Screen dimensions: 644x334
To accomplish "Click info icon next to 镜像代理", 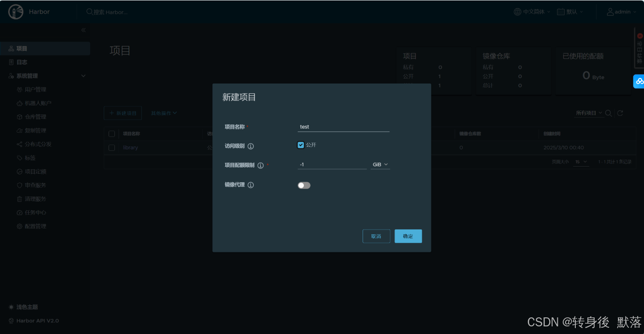I will [x=251, y=185].
